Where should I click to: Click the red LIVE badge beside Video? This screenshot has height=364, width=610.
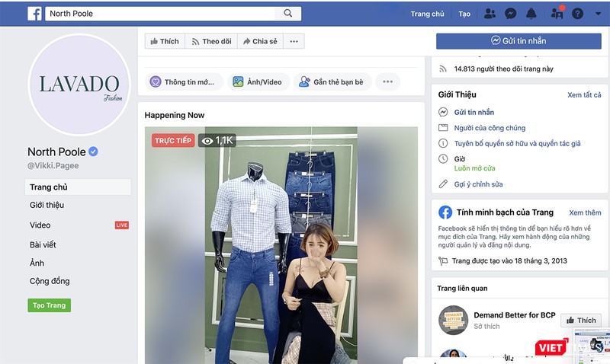click(122, 225)
